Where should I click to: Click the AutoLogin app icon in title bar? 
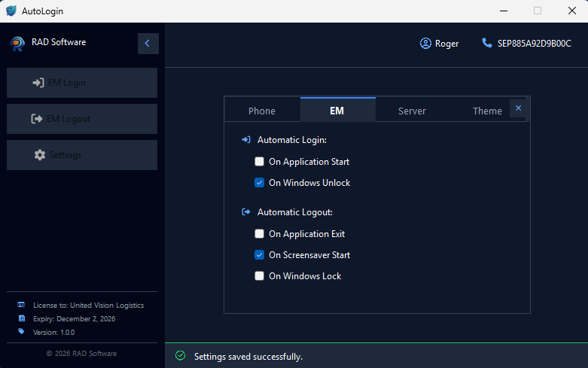[11, 11]
